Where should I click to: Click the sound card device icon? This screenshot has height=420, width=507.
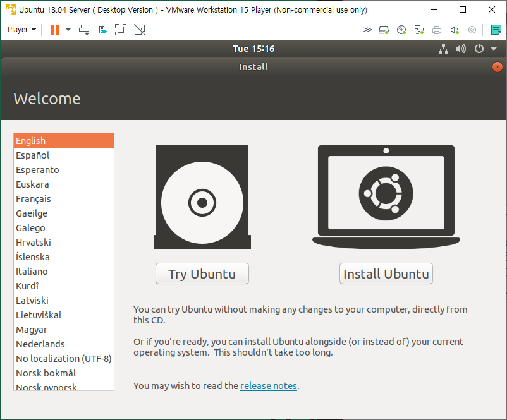click(455, 30)
